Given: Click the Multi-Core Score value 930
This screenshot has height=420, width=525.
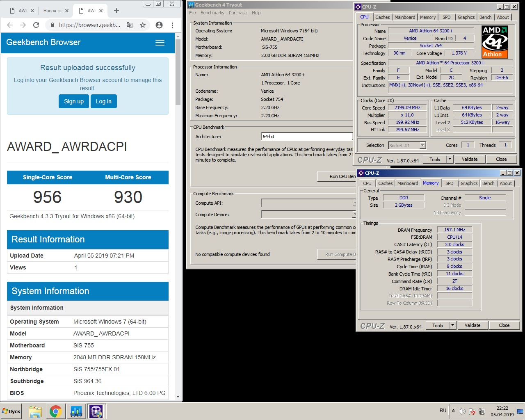Looking at the screenshot, I should tap(128, 197).
